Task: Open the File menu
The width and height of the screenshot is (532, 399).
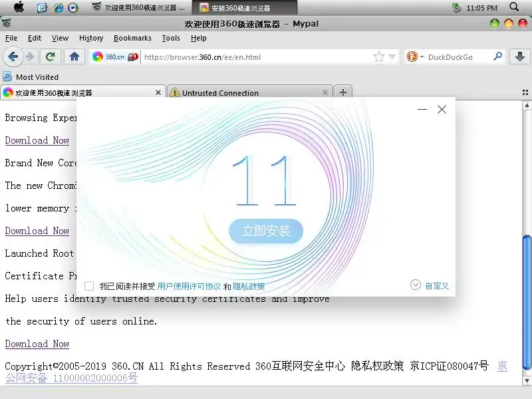Action: [11, 38]
